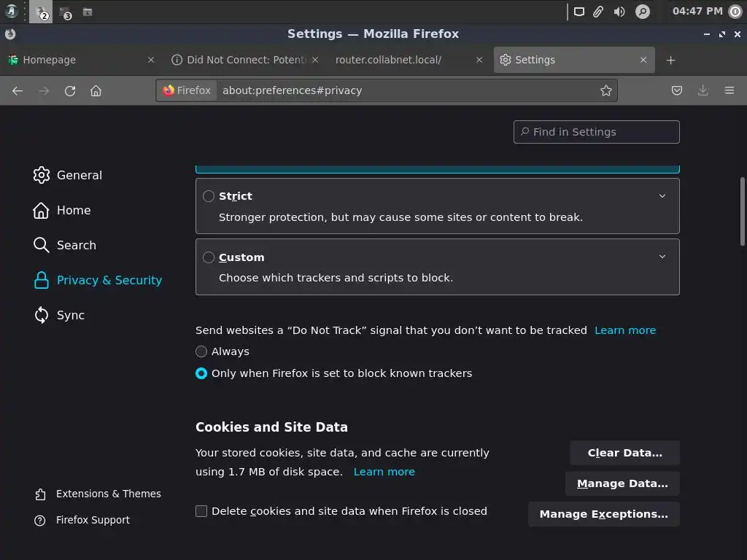
Task: Go to the Firefox Home icon
Action: click(96, 90)
